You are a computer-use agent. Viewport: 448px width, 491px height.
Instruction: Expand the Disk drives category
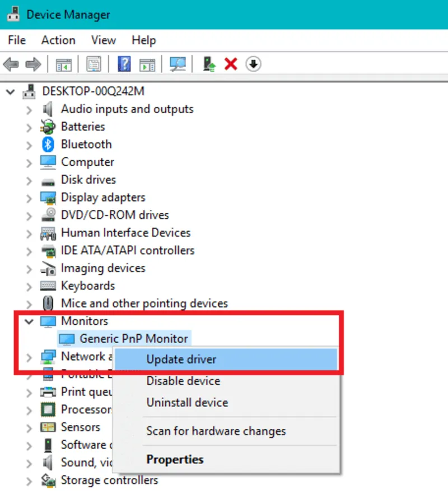pos(29,181)
